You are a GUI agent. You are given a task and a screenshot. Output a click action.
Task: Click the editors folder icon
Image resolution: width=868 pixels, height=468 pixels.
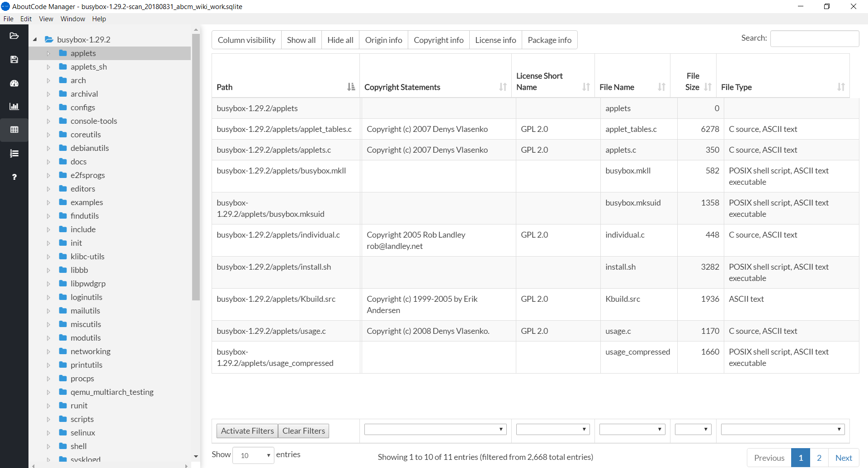click(63, 189)
